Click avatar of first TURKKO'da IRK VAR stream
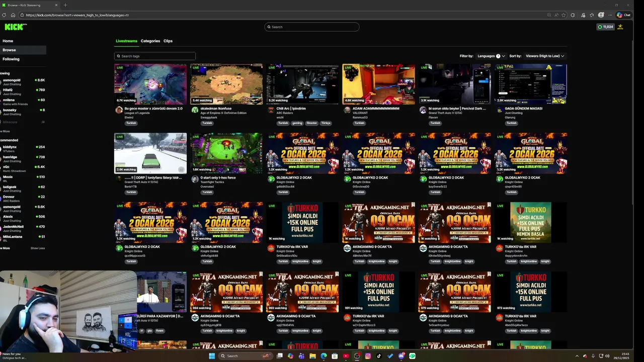644x362 pixels. (x=271, y=248)
